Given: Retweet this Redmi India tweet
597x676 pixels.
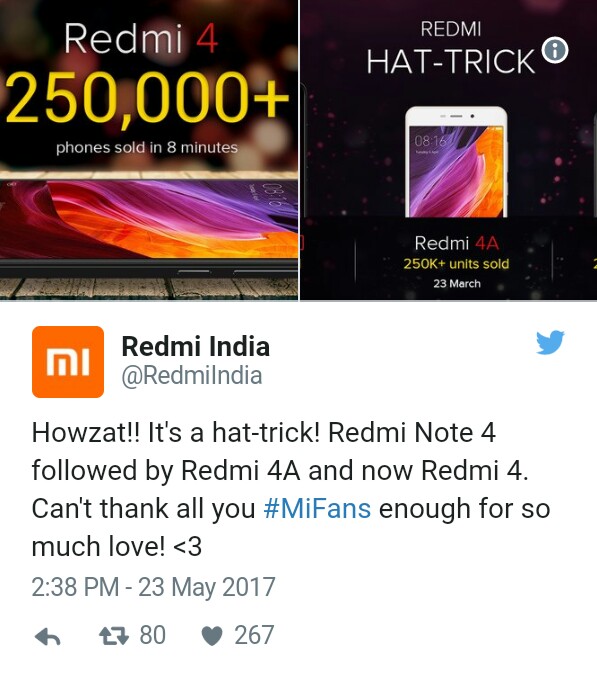Looking at the screenshot, I should (114, 636).
